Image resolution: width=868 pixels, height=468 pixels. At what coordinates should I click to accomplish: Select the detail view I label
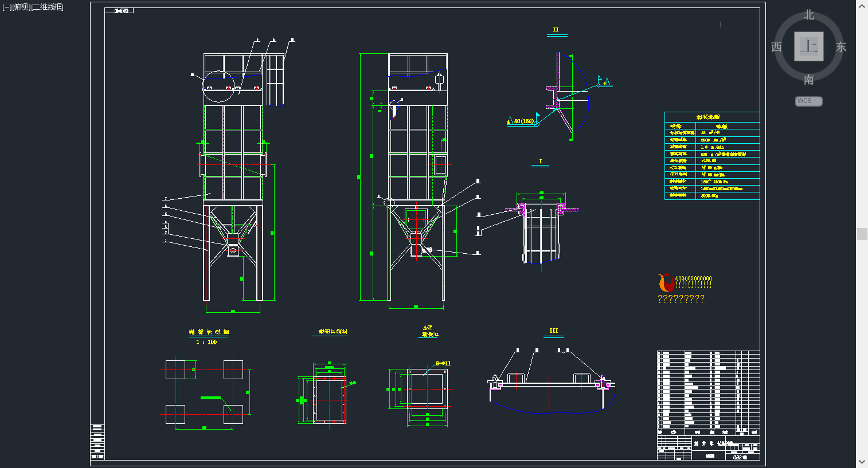pos(540,162)
